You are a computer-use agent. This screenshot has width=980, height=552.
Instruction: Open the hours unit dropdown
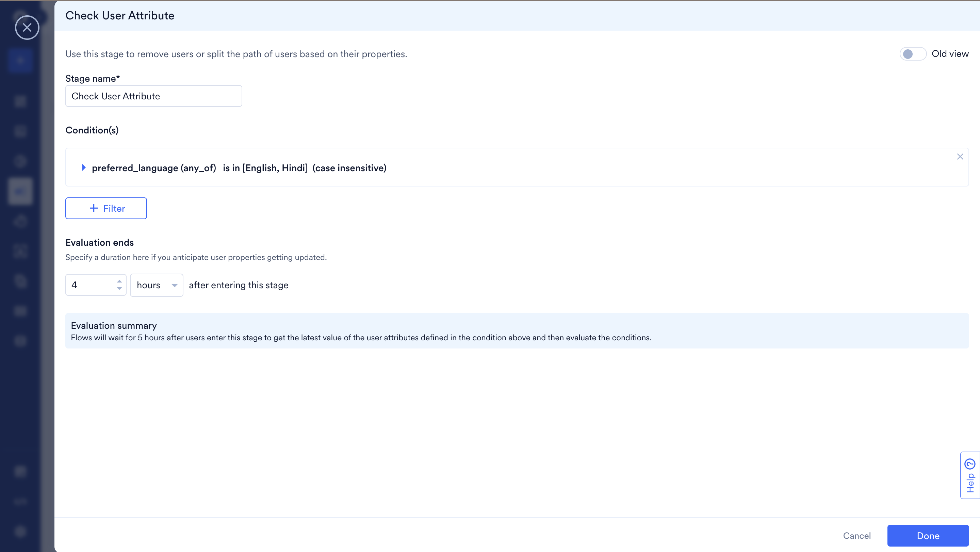click(x=157, y=285)
